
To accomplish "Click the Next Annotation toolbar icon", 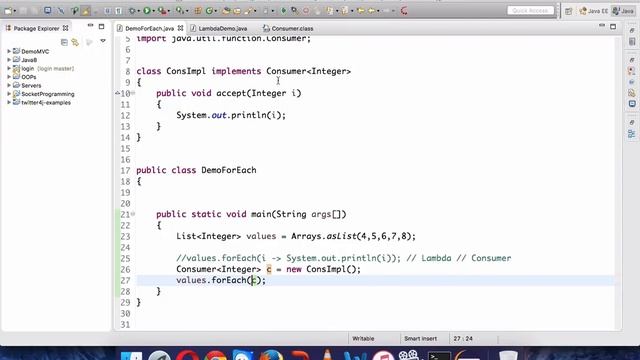I will (330, 11).
